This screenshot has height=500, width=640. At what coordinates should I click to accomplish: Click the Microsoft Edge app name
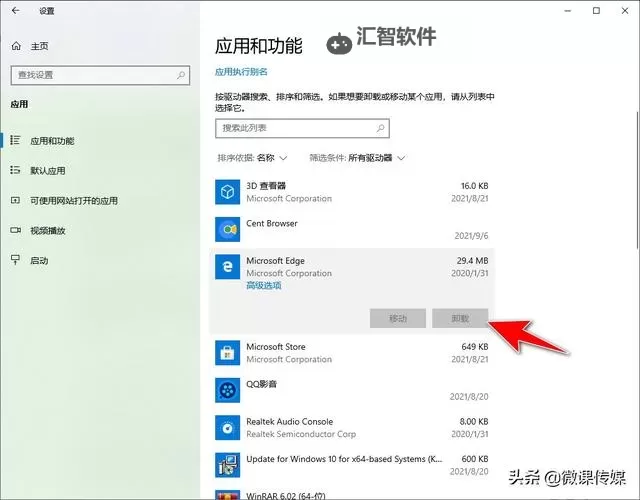click(276, 260)
